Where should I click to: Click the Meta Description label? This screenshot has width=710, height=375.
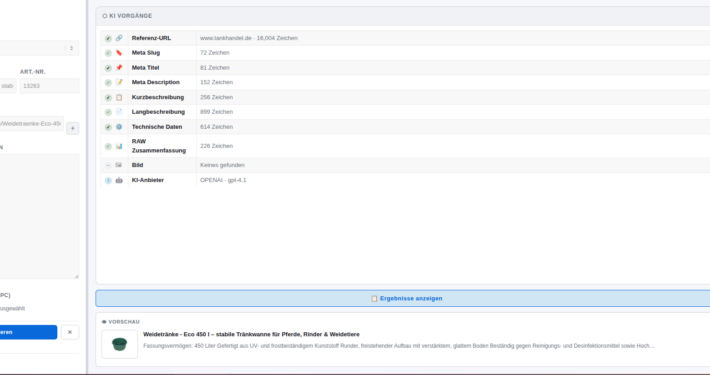[x=156, y=82]
